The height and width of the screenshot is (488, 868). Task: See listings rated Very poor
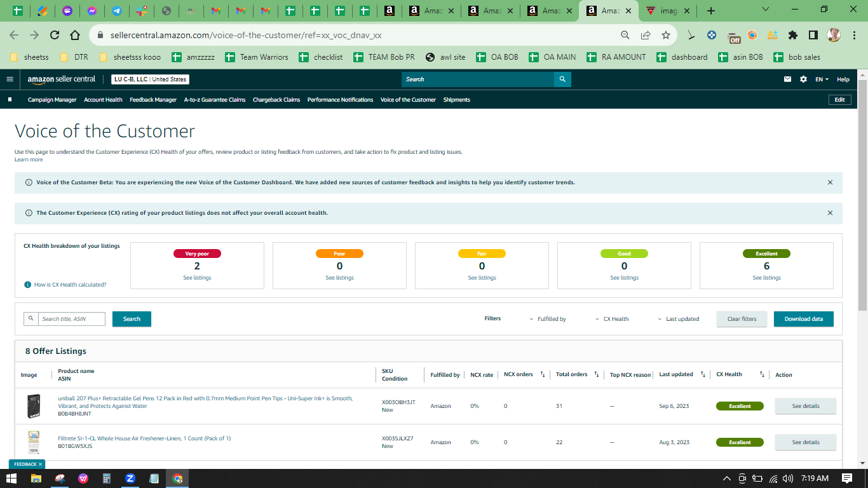point(197,278)
